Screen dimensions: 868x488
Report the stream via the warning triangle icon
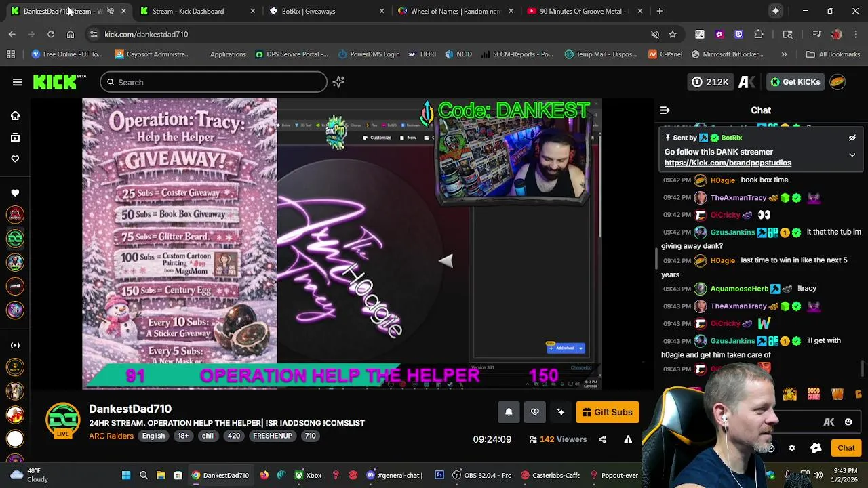pyautogui.click(x=628, y=439)
